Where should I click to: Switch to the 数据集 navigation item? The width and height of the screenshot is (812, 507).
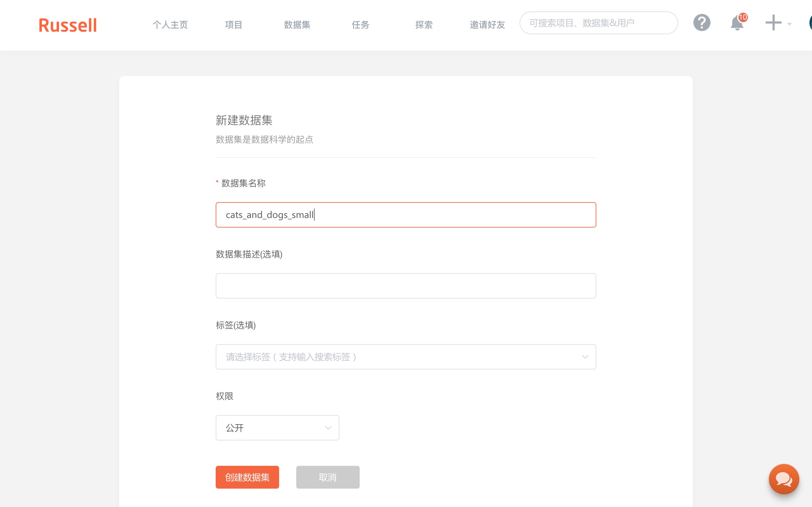[297, 25]
